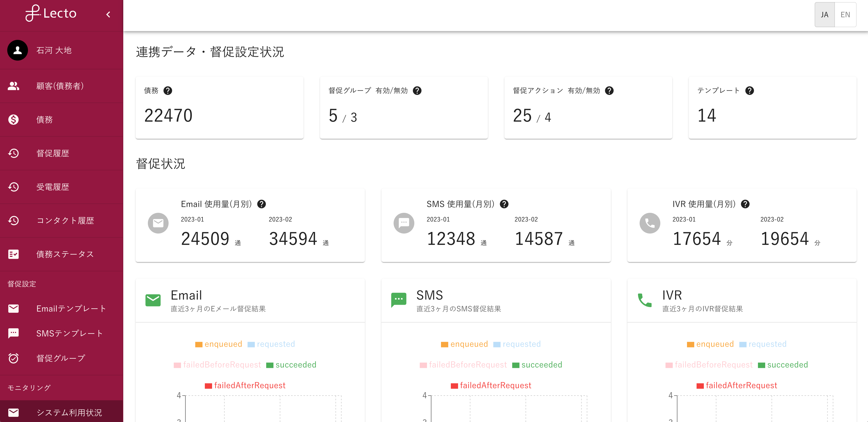
Task: Open 債務ステータス page
Action: (x=62, y=254)
